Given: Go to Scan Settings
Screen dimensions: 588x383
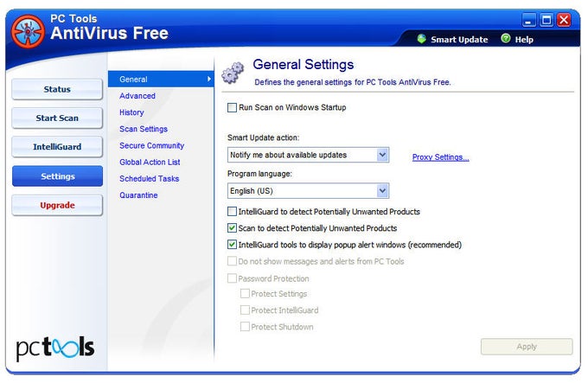Looking at the screenshot, I should coord(144,129).
